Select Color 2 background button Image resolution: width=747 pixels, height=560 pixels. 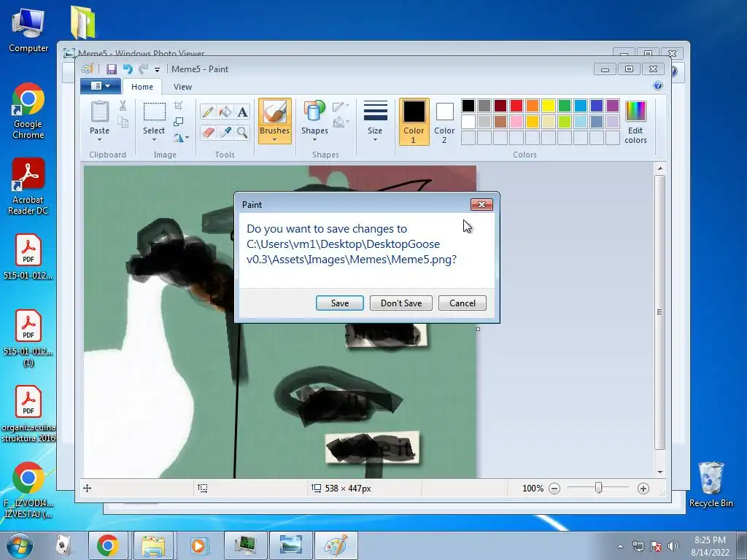click(444, 122)
